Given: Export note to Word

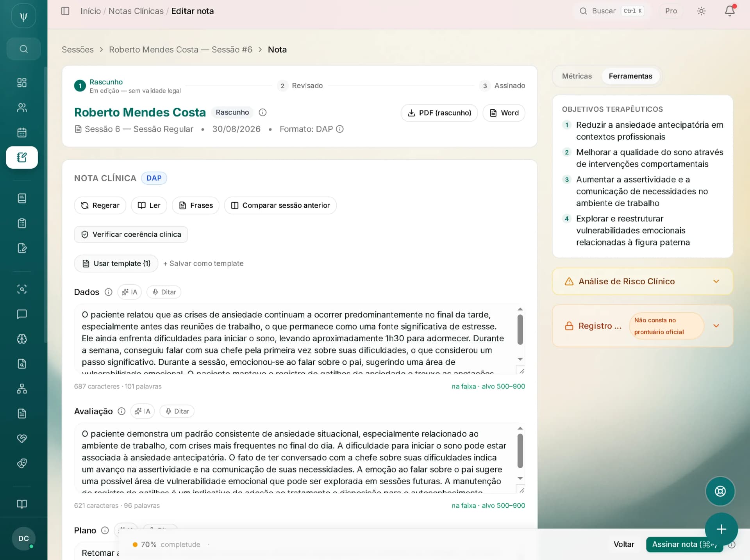Looking at the screenshot, I should pos(504,113).
